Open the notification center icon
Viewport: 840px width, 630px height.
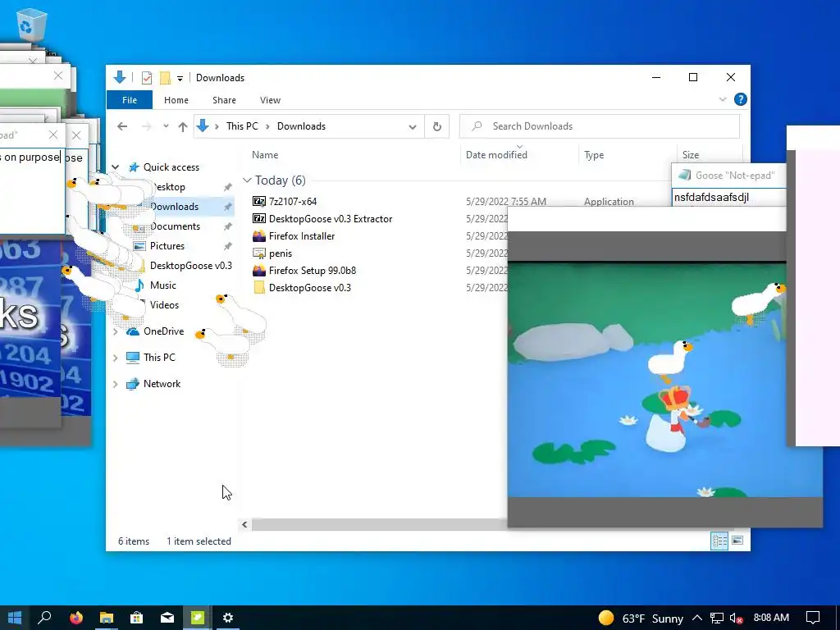pyautogui.click(x=813, y=618)
